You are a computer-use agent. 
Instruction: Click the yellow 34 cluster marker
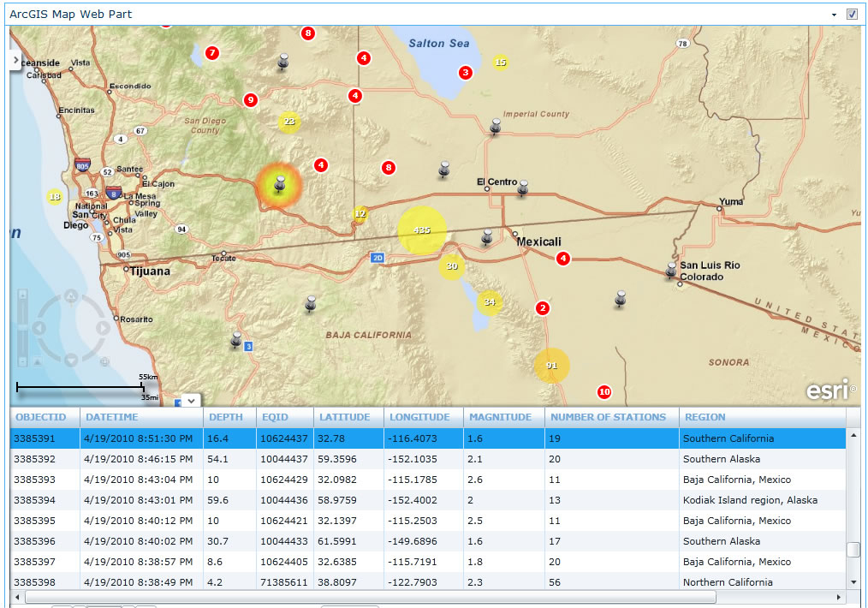pyautogui.click(x=490, y=302)
